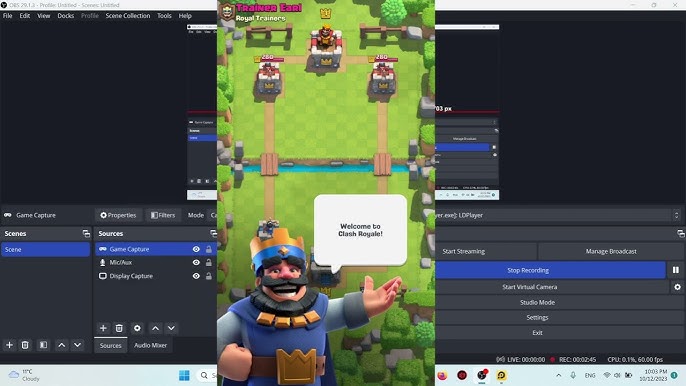The width and height of the screenshot is (686, 386).
Task: Open the Edit menu
Action: (x=24, y=15)
